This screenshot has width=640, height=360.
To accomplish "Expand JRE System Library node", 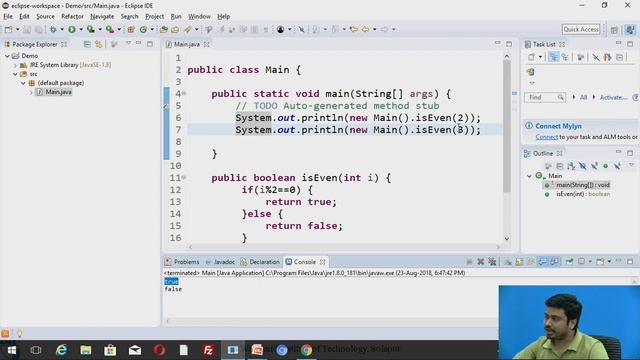I will click(x=16, y=65).
